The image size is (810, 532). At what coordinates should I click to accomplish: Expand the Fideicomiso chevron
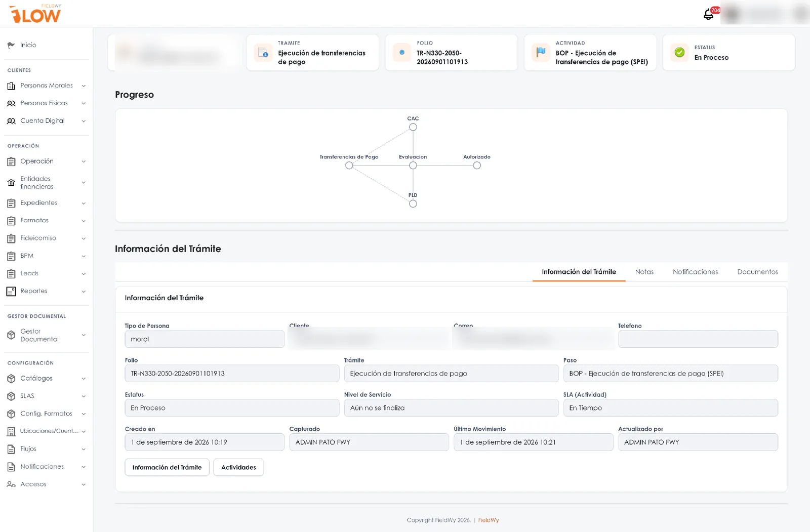(84, 238)
